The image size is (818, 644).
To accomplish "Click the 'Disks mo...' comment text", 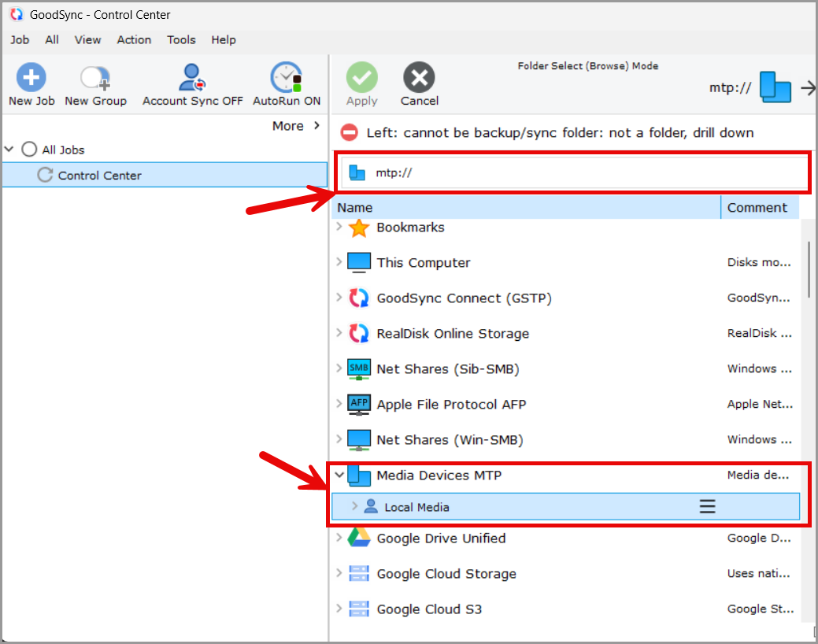I will coord(759,262).
